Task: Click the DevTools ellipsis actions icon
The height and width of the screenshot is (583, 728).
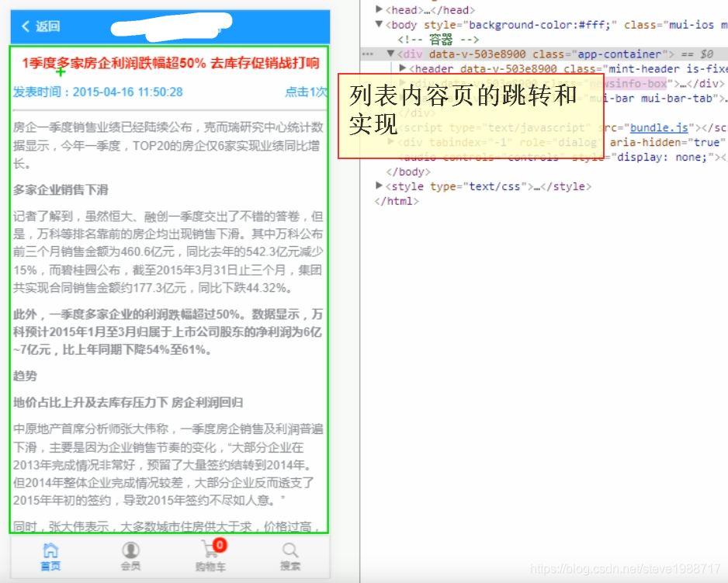Action: point(368,54)
